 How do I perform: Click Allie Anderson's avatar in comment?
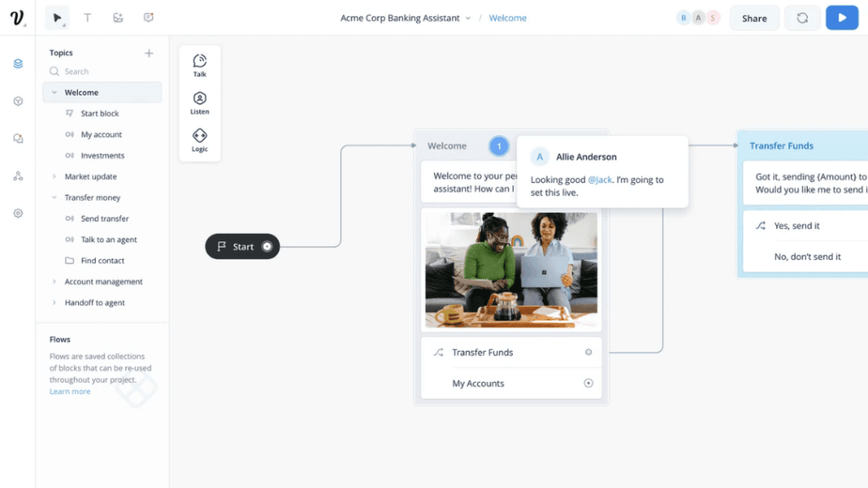coord(540,157)
